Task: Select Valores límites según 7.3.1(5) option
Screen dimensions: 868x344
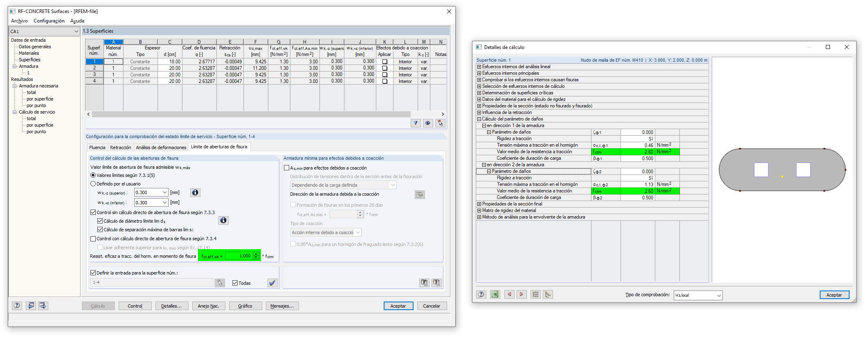Action: pyautogui.click(x=93, y=175)
